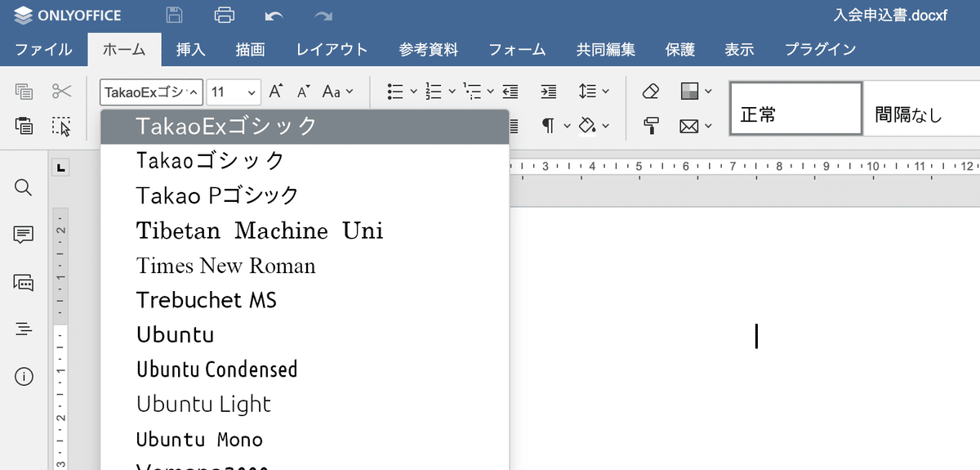Choose Ubuntu Mono font

tap(305, 440)
